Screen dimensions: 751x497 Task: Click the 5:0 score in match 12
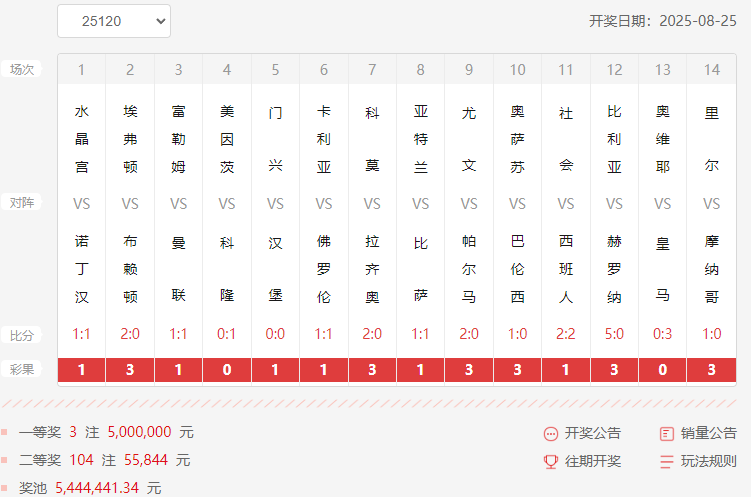tap(614, 334)
